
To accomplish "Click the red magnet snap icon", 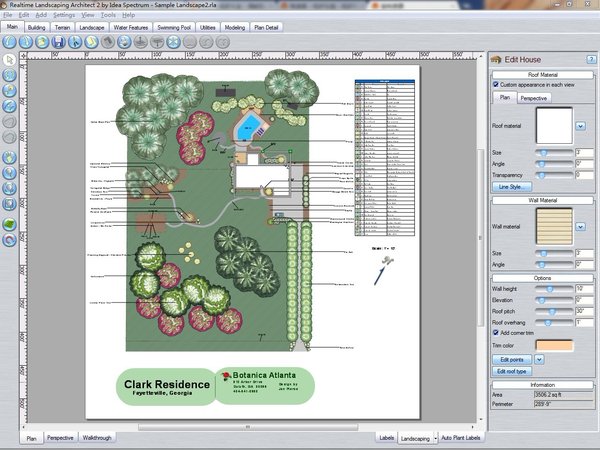I will 9,239.
